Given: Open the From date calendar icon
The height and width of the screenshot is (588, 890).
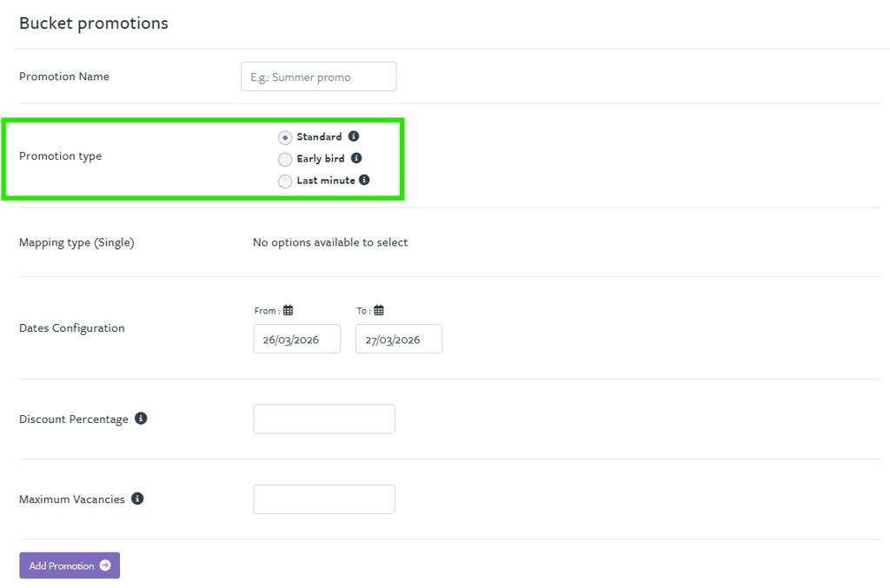Looking at the screenshot, I should [x=289, y=310].
